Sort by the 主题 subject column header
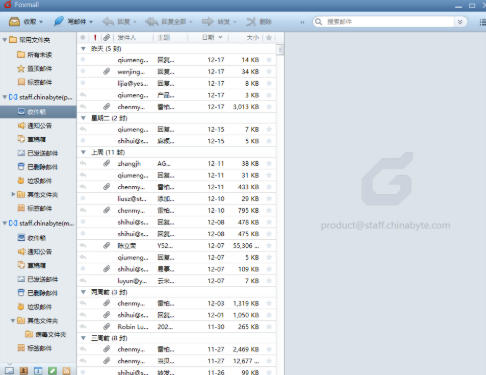 click(x=164, y=37)
